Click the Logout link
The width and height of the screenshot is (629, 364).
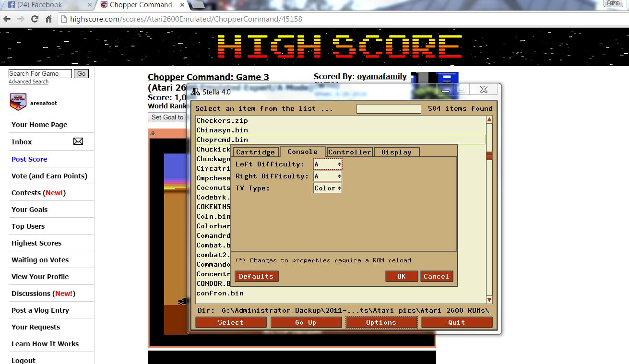tap(24, 360)
